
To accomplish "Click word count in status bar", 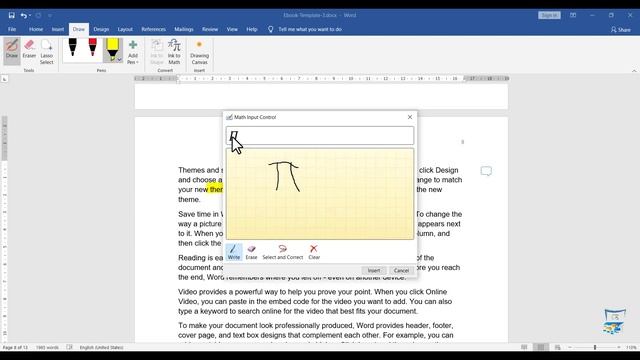I will point(47,347).
